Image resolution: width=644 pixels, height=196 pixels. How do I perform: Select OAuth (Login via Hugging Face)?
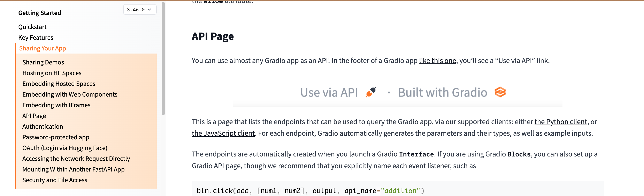[65, 148]
